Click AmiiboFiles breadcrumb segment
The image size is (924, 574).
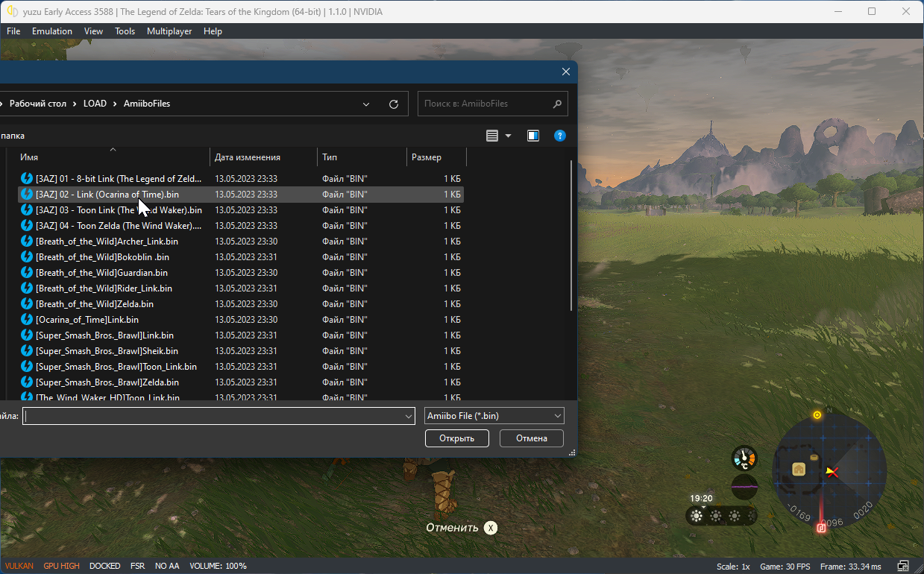(x=147, y=104)
